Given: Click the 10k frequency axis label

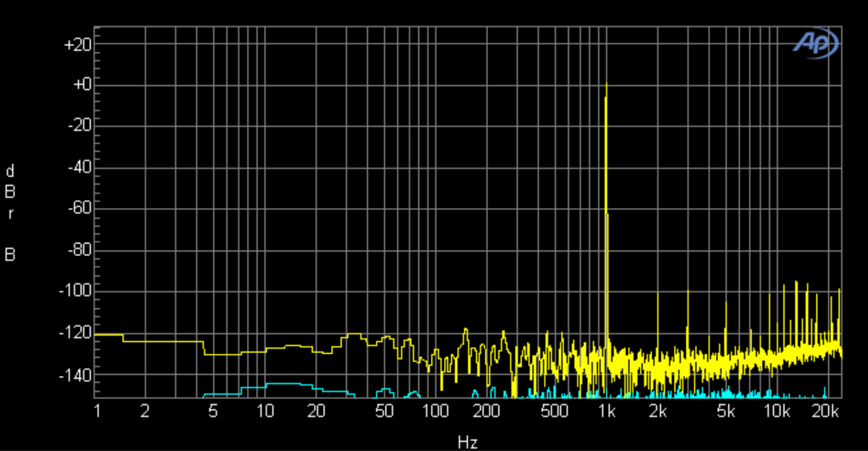Looking at the screenshot, I should [776, 412].
